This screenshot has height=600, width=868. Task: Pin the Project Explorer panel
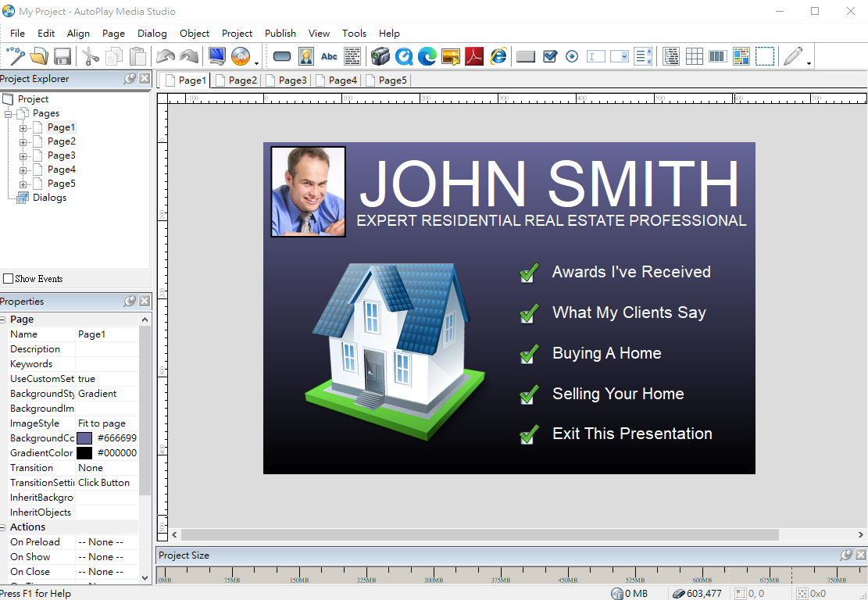click(130, 79)
